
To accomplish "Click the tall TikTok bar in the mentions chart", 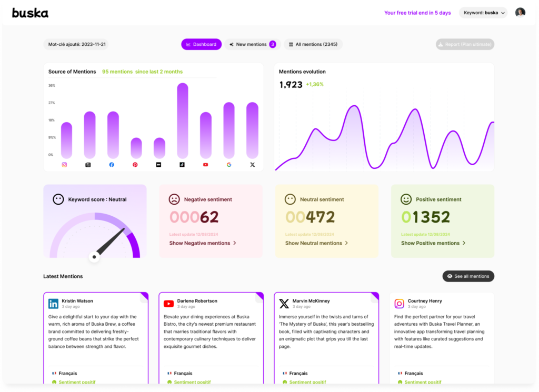I will click(183, 120).
